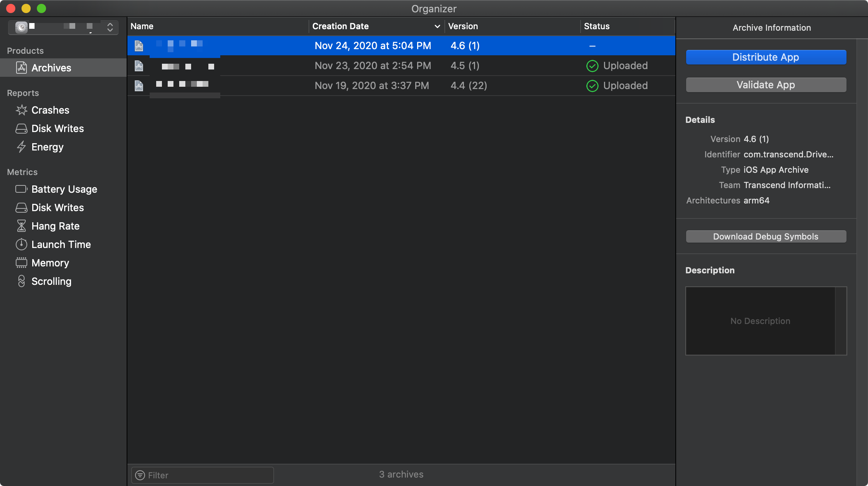Open Memory metrics
This screenshot has width=868, height=486.
pyautogui.click(x=50, y=263)
